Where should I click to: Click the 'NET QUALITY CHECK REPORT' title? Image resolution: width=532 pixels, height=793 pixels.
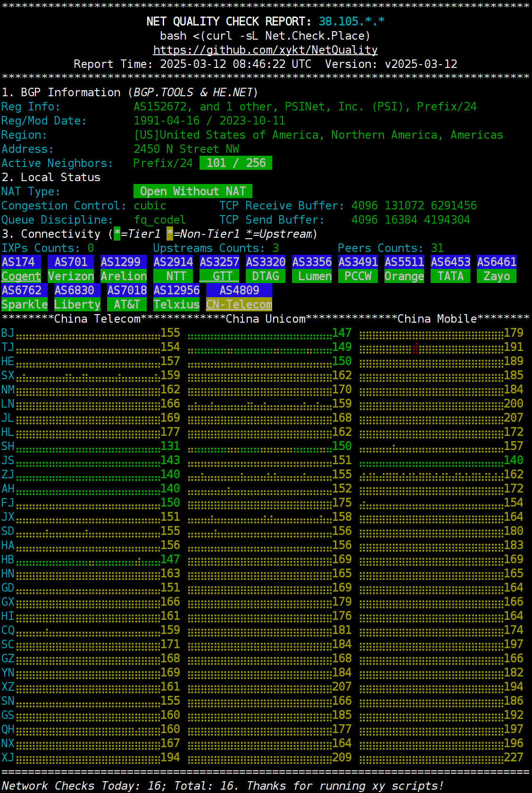point(229,22)
